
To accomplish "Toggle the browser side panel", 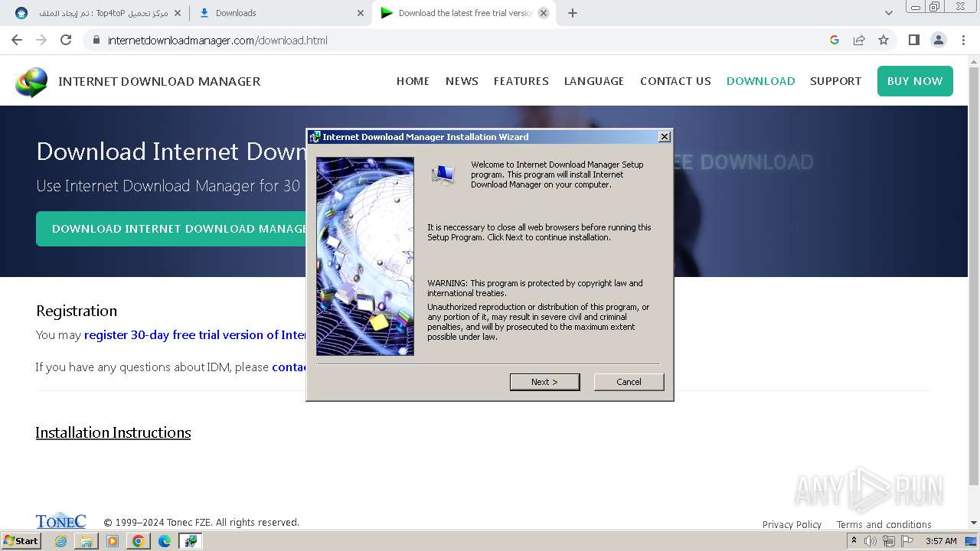I will coord(913,40).
